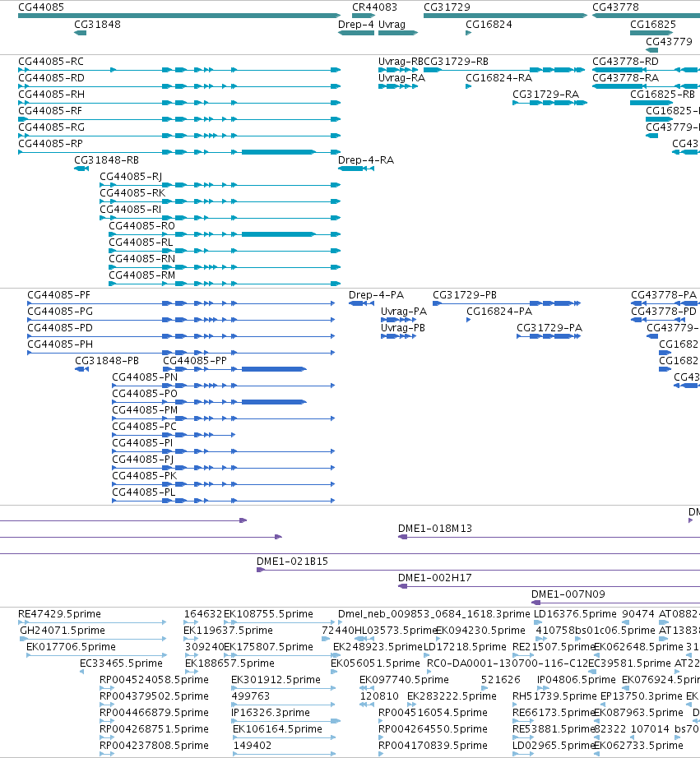Open protein CG44085-PD label
Viewport: 700px width, 758px height.
60,328
